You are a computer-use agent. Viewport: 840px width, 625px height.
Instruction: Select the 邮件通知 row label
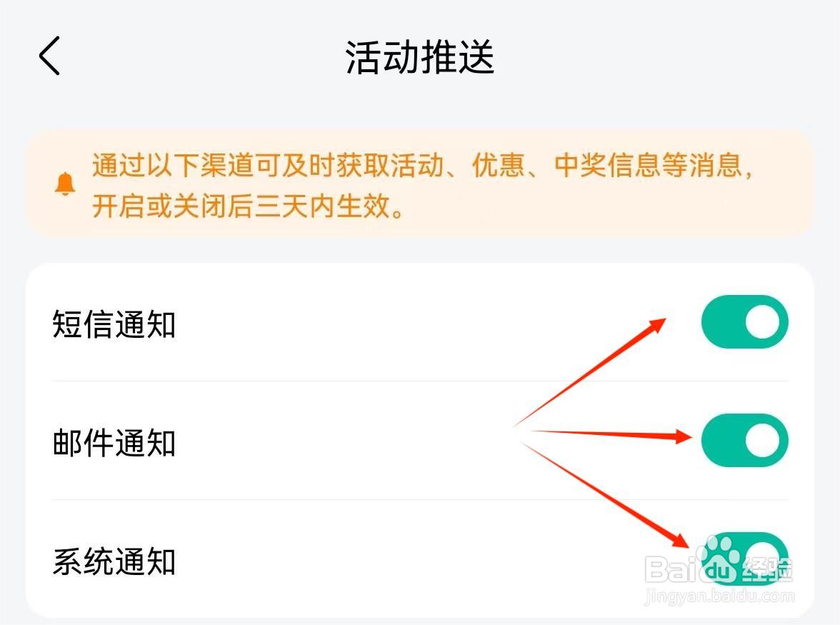click(114, 443)
